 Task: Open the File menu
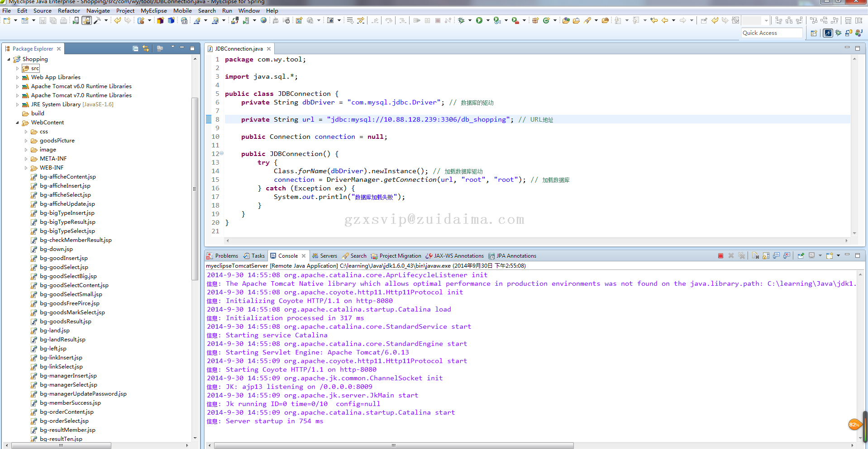point(7,10)
